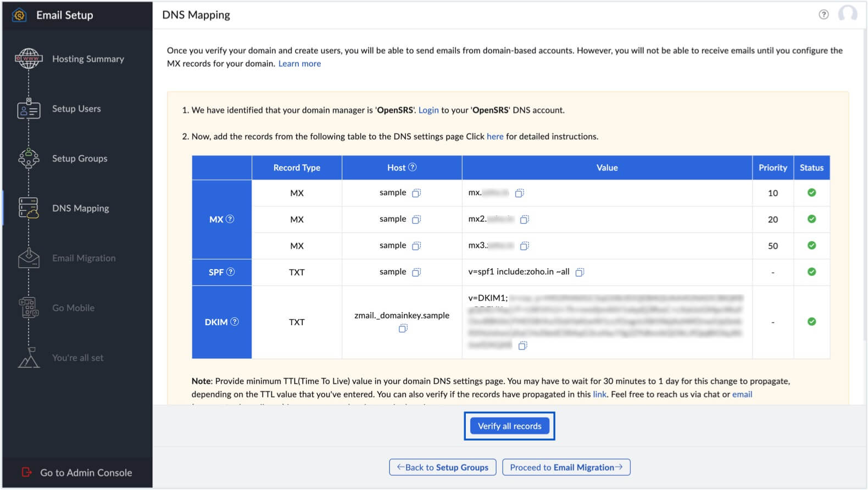Proceed to Email Migration
This screenshot has height=490, width=868.
(x=566, y=467)
